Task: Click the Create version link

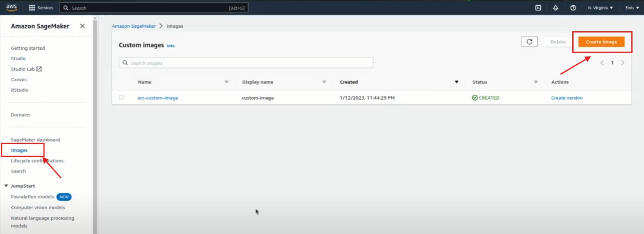Action: click(x=567, y=98)
